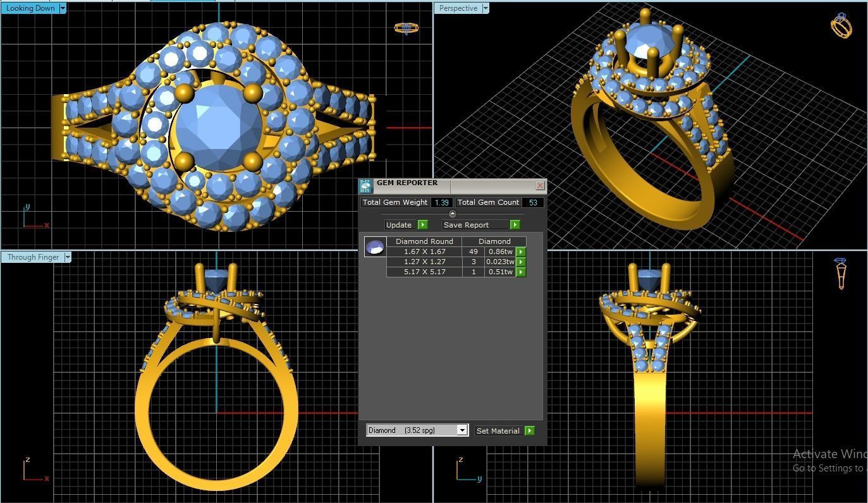This screenshot has width=868, height=503.
Task: Click the green arrow on the 5.17 X 5.17 row
Action: coord(521,272)
